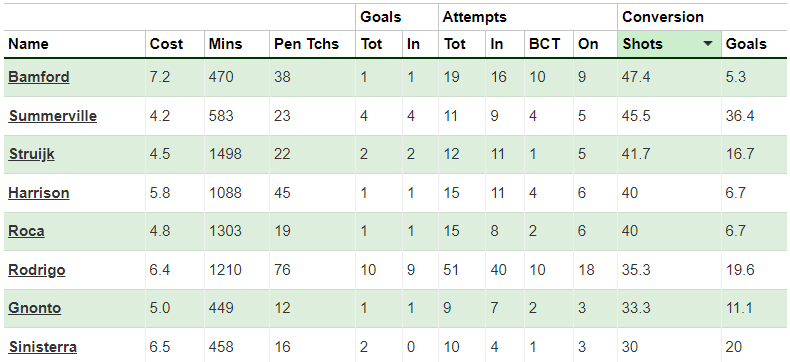The width and height of the screenshot is (790, 362).
Task: Select Struijk's minutes cell 1498
Action: 237,154
